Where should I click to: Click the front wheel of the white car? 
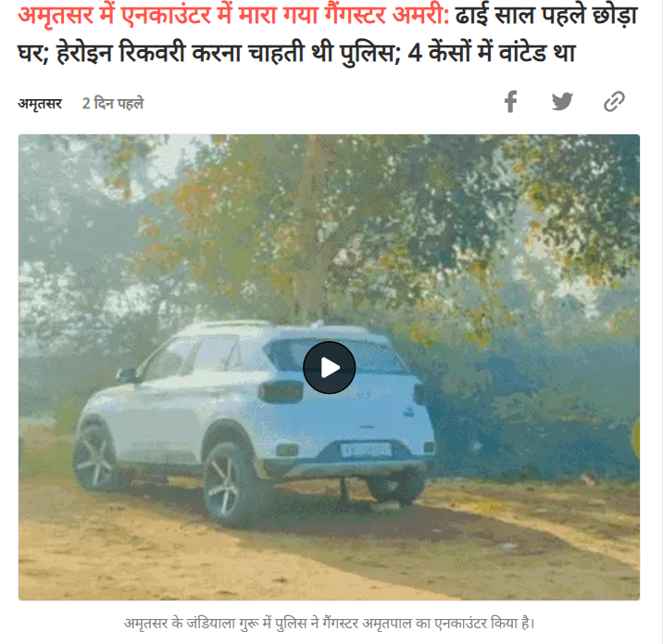pyautogui.click(x=94, y=456)
